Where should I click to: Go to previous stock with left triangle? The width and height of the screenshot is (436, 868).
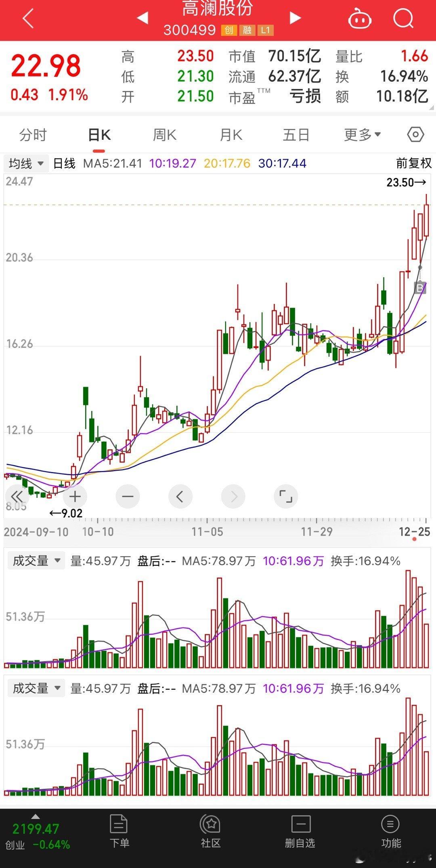click(143, 18)
